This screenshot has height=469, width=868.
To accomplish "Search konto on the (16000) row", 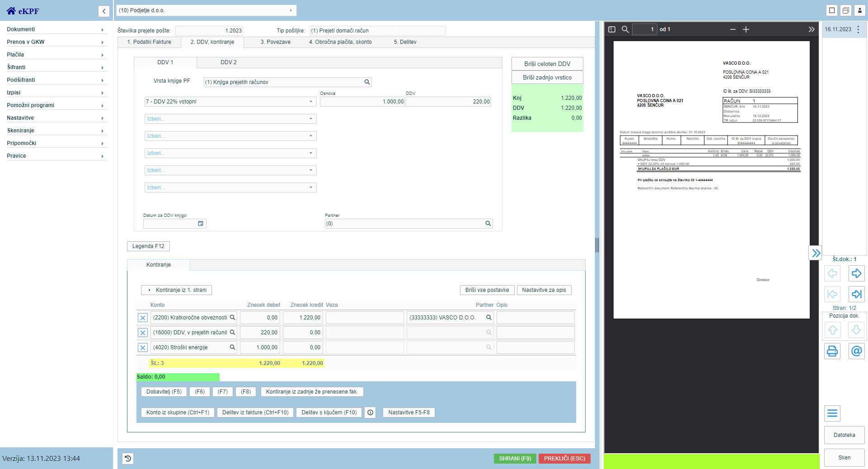I will [x=233, y=333].
